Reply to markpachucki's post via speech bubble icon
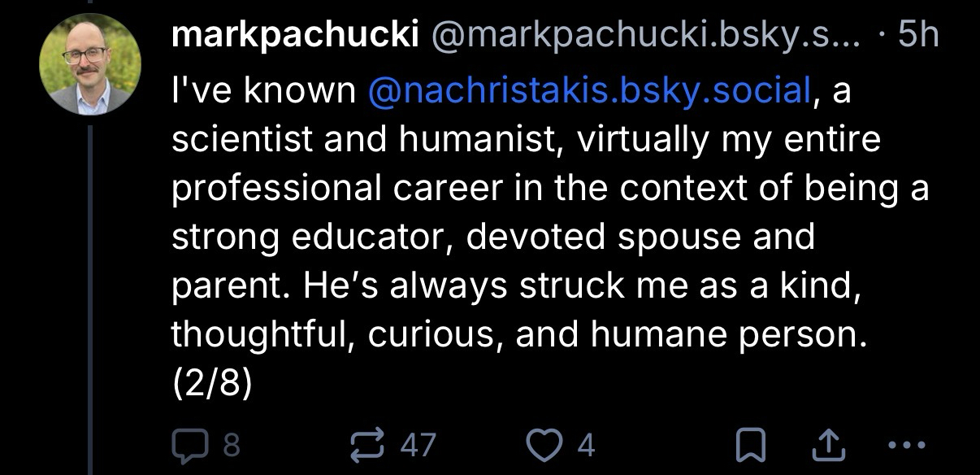The height and width of the screenshot is (475, 980). coord(189,444)
